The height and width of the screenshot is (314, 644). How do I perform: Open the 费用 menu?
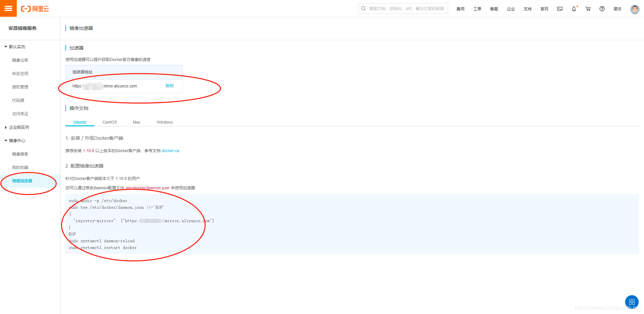click(461, 9)
